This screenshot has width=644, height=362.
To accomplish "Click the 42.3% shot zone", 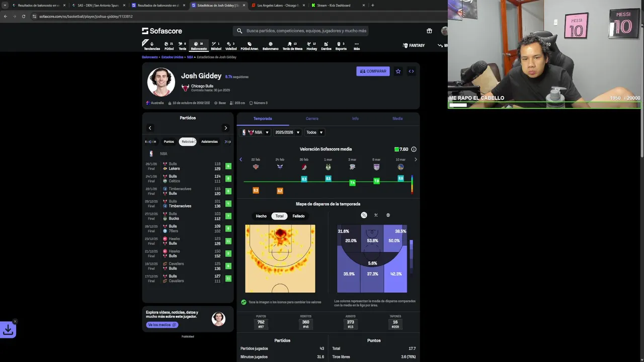I will 396,274.
